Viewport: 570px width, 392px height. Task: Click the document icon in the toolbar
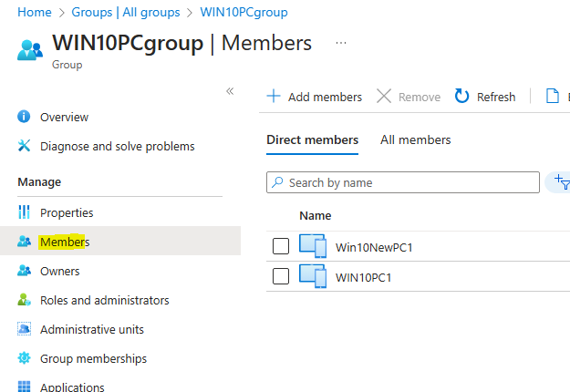point(553,97)
